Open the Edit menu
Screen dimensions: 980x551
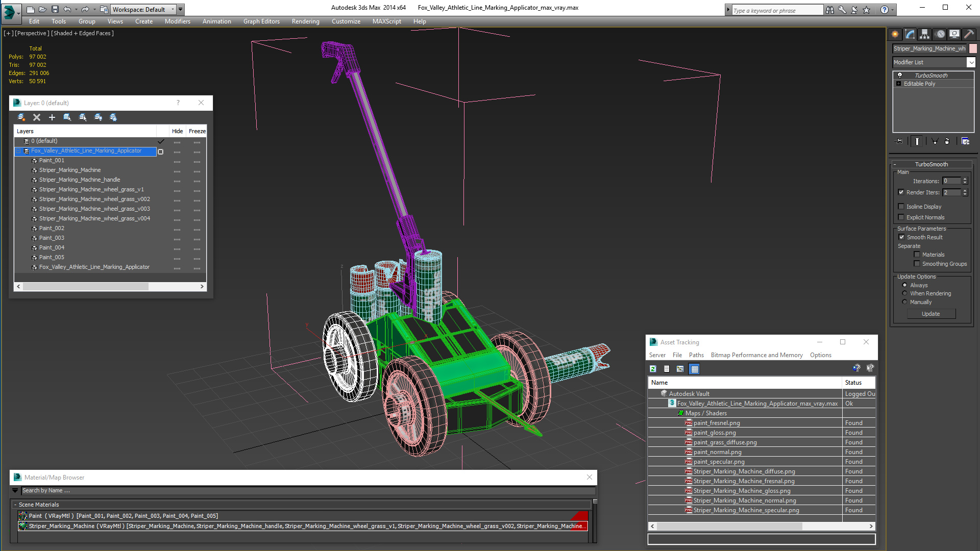pyautogui.click(x=34, y=21)
